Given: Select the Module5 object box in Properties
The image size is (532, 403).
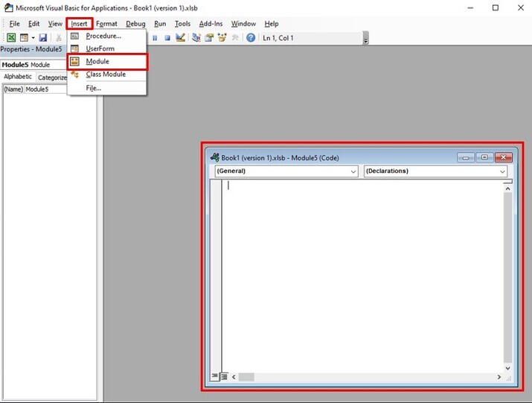Looking at the screenshot, I should (x=34, y=65).
